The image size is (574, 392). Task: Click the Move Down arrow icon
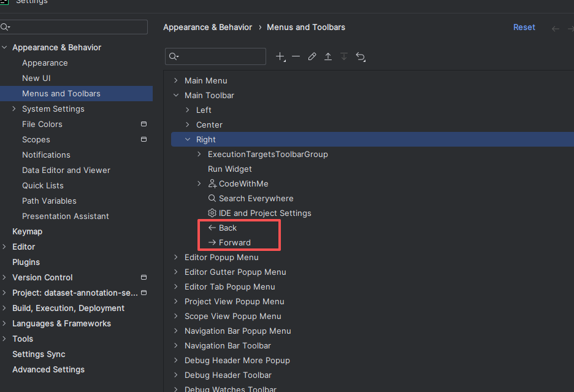(344, 56)
